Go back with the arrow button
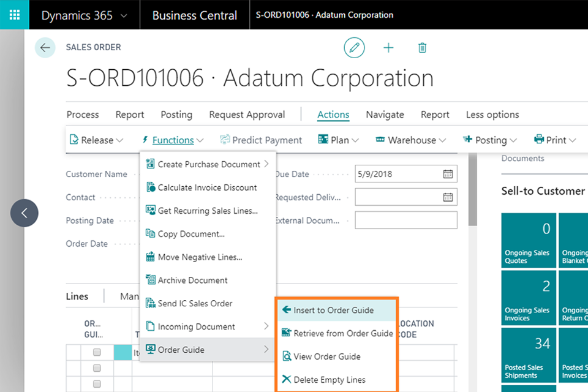Screen dimensions: 588x392 [x=45, y=48]
